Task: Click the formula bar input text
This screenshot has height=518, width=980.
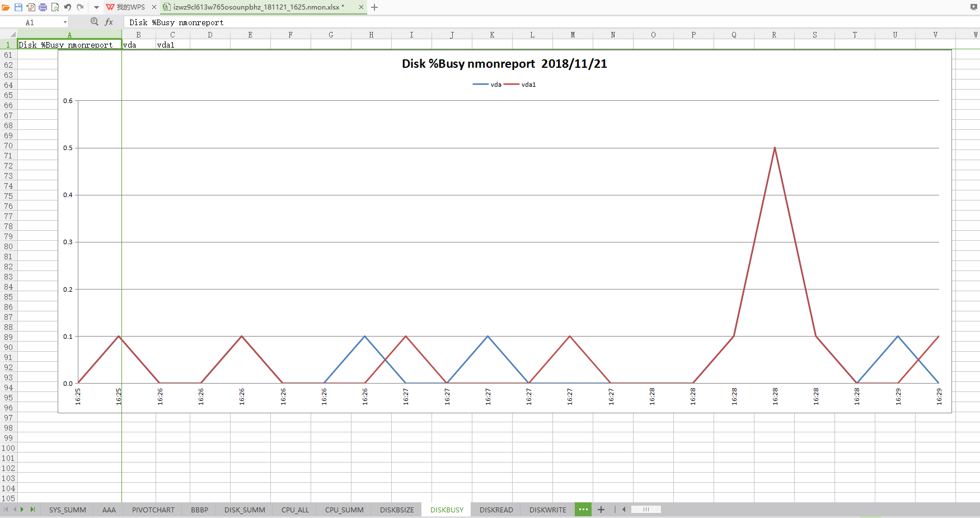Action: pos(176,22)
